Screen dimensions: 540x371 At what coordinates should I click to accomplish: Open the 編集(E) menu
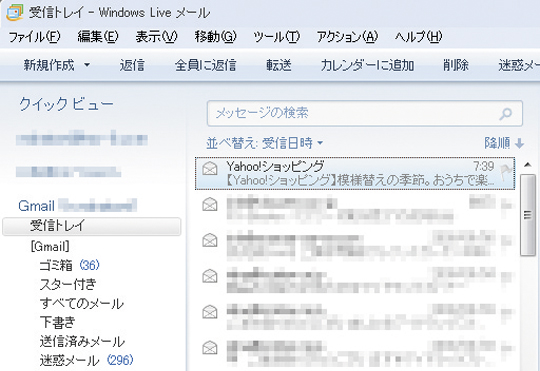98,36
